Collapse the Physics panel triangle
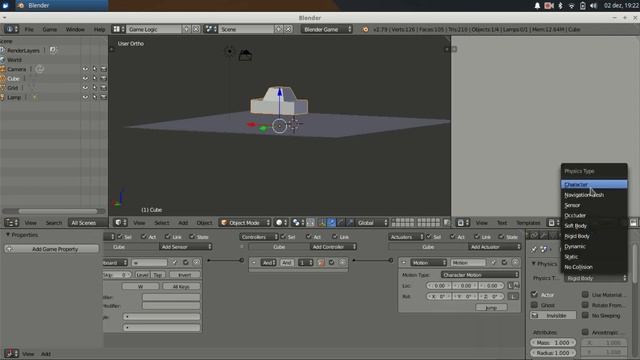This screenshot has width=640, height=360. (533, 264)
